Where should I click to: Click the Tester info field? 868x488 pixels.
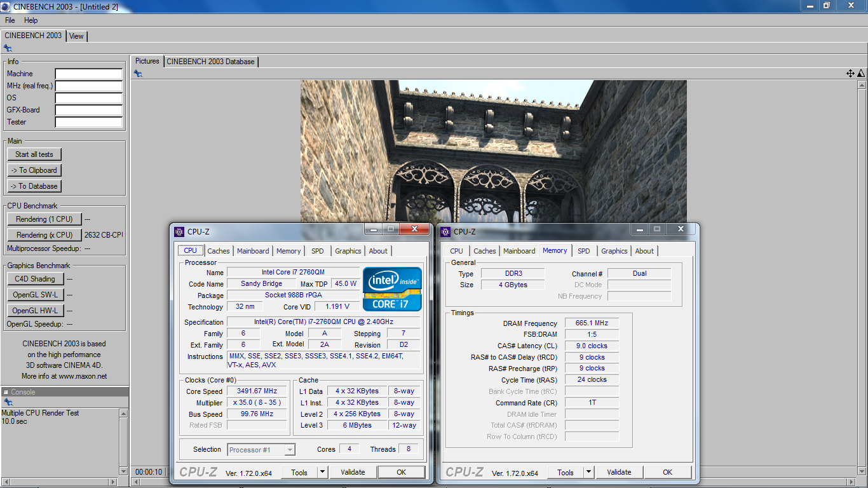point(89,123)
